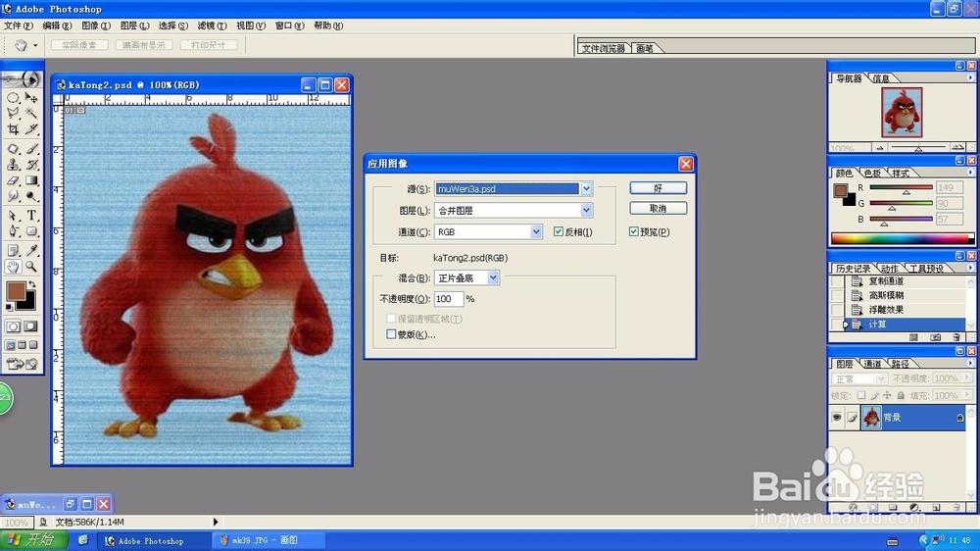Switch to the 通道 Channels tab
Viewport: 980px width, 551px height.
tap(872, 364)
